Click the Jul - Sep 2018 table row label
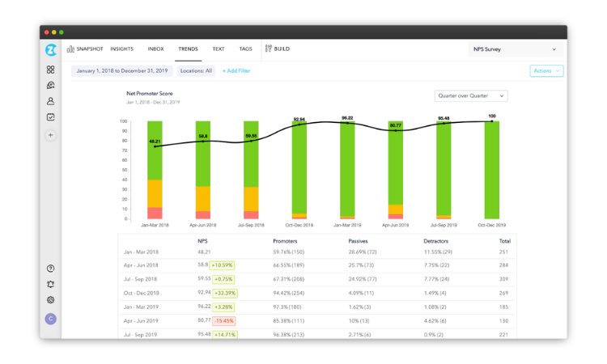 coord(140,279)
